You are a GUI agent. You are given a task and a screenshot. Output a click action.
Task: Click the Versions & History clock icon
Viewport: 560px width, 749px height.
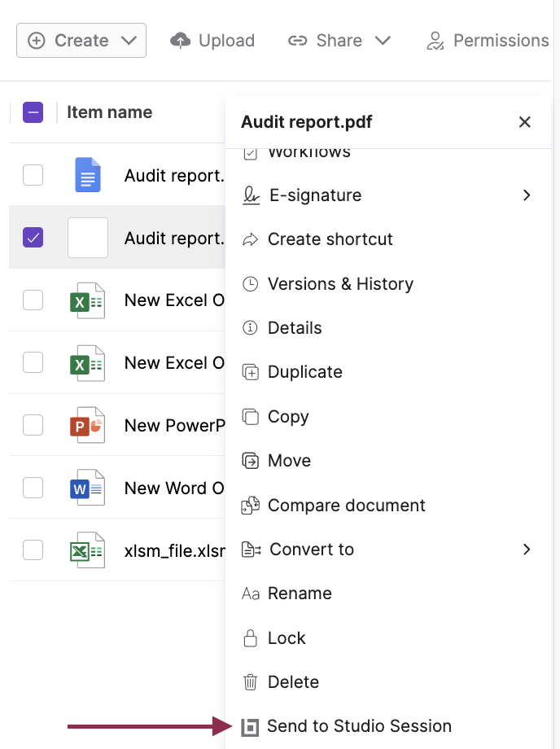(250, 284)
